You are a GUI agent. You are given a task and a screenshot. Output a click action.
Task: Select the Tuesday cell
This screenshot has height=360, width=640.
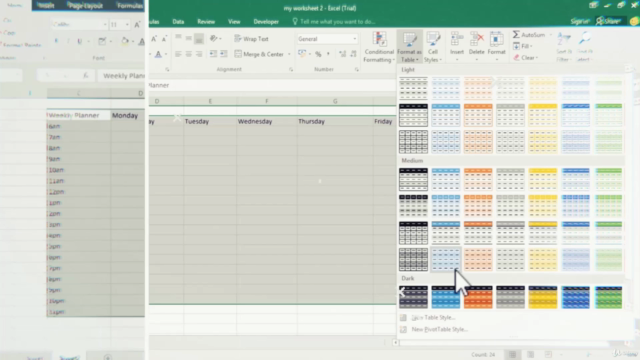point(210,121)
